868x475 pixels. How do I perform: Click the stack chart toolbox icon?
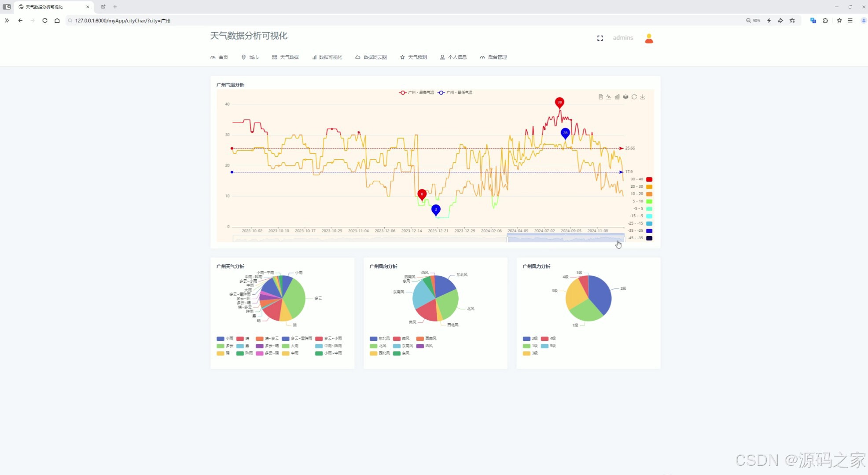pos(625,97)
